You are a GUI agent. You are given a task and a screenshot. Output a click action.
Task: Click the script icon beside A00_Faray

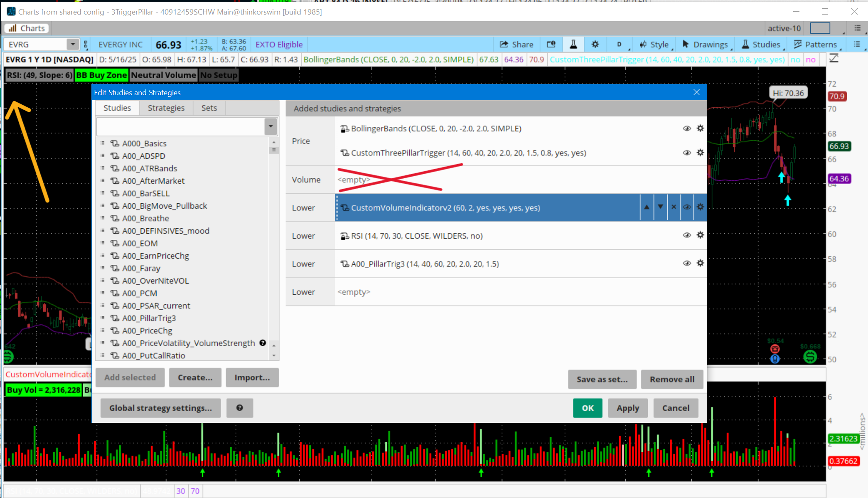click(115, 268)
